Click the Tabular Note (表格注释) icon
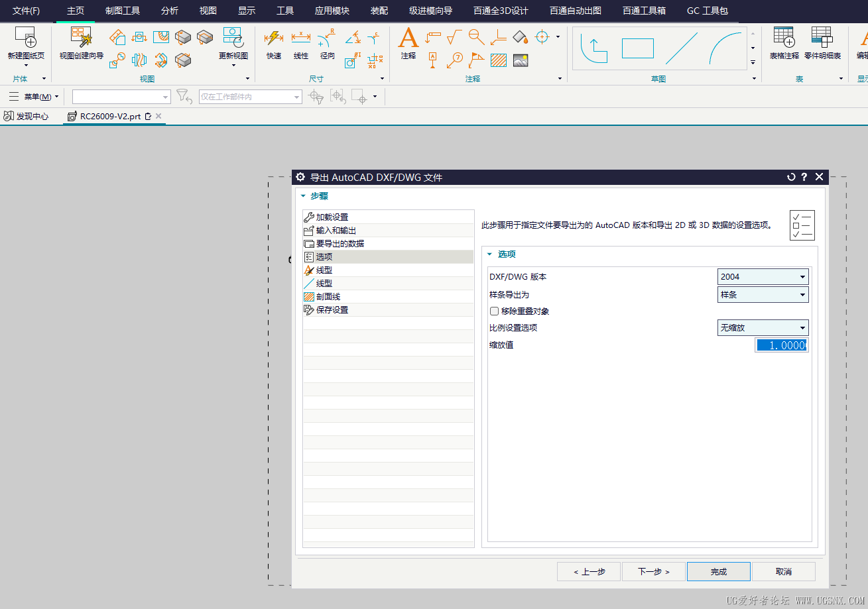Viewport: 868px width, 609px height. tap(784, 37)
